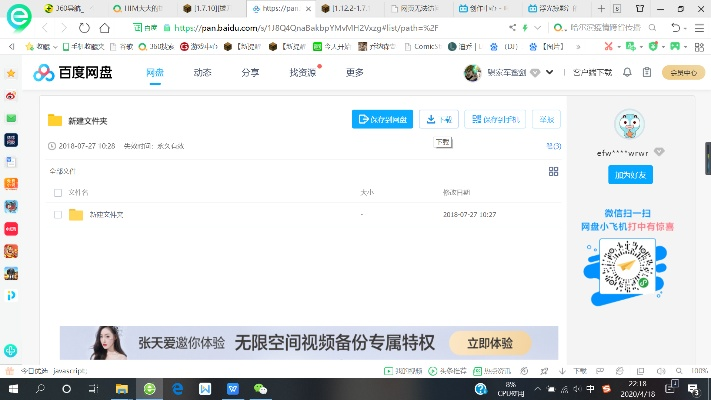Open Windows Start menu
Screen dimensions: 711x400
pos(13,389)
